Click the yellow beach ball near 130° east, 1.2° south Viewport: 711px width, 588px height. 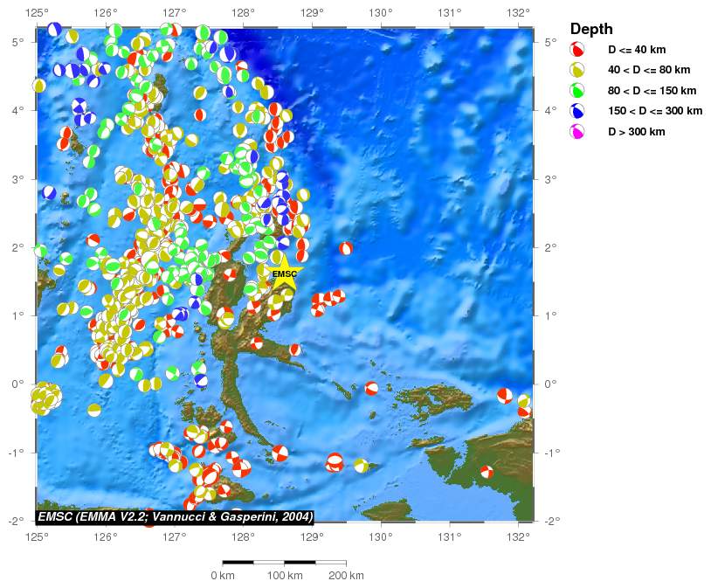(361, 466)
